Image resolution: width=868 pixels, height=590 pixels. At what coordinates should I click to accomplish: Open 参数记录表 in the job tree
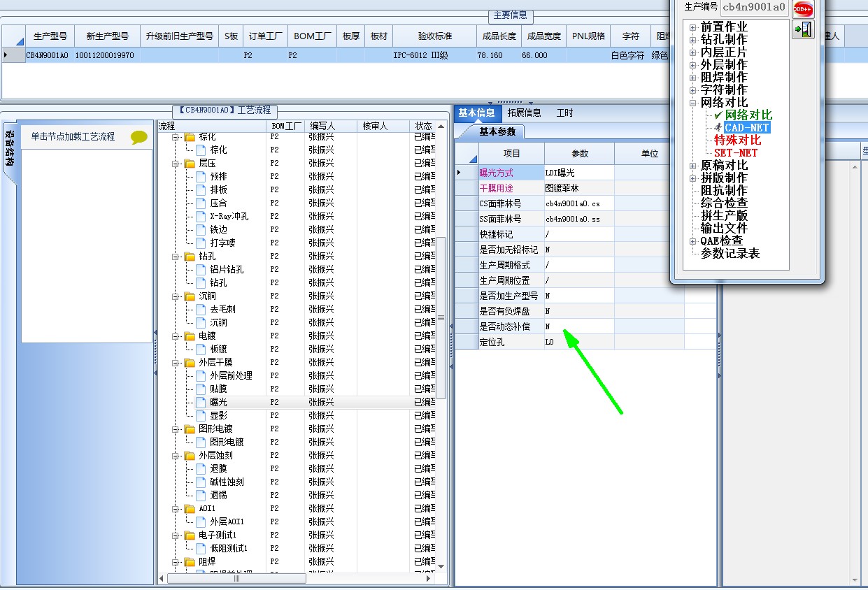click(730, 253)
